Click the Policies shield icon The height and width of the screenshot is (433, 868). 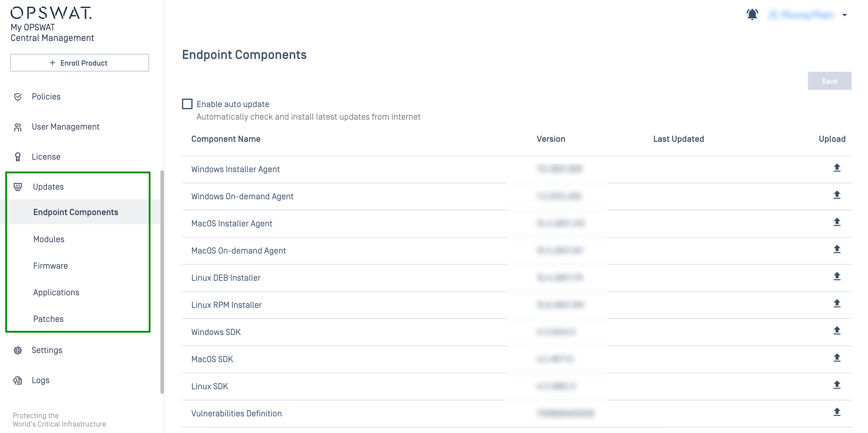[x=18, y=97]
